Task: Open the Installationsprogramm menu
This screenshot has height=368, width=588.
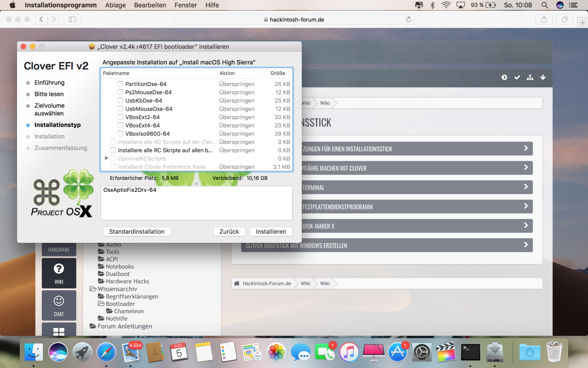Action: pyautogui.click(x=61, y=5)
